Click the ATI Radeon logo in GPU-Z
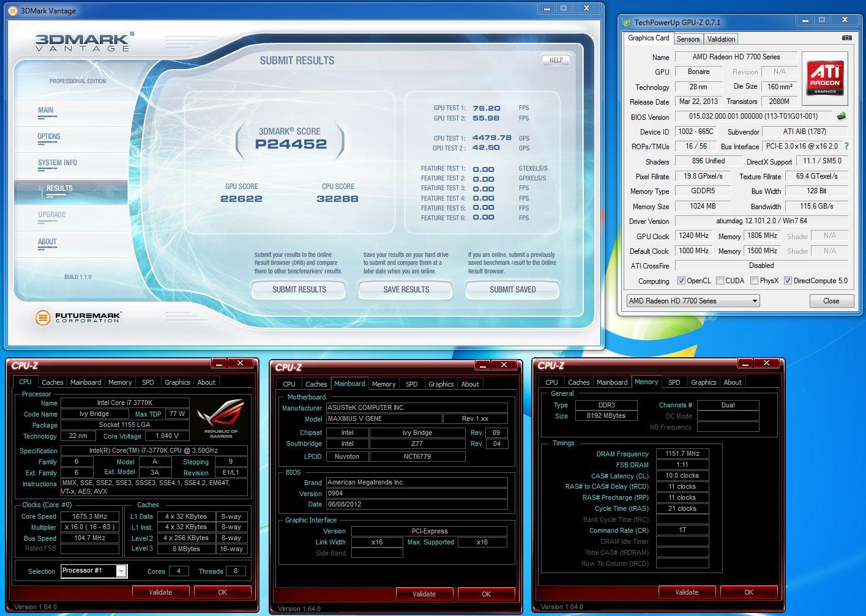This screenshot has height=616, width=866. pos(824,78)
